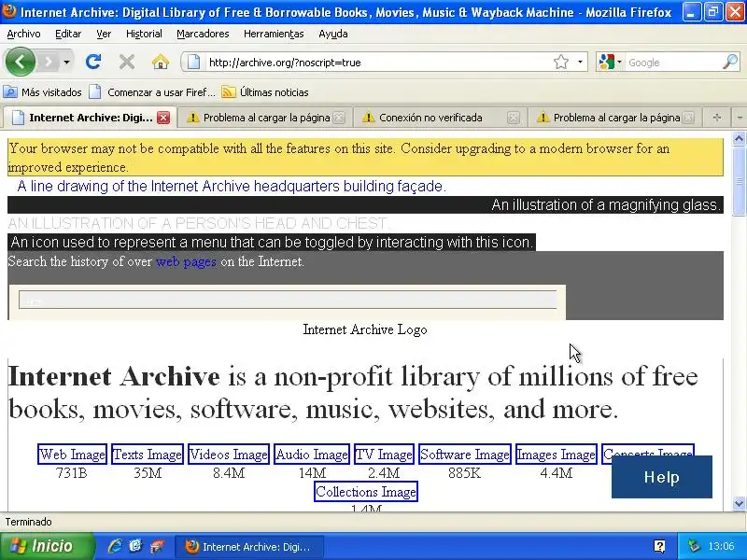Close the Conexión no verificada tab
This screenshot has height=560, width=747.
coord(513,118)
